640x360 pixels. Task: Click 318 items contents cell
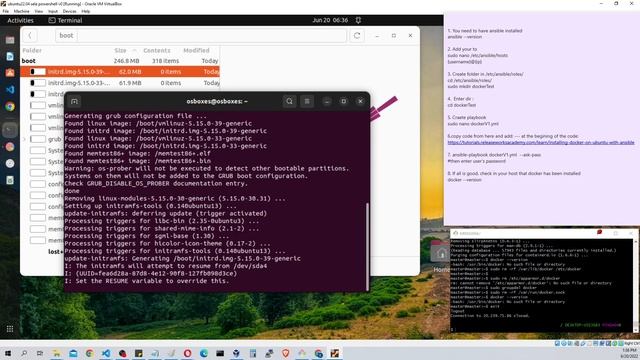[x=165, y=61]
